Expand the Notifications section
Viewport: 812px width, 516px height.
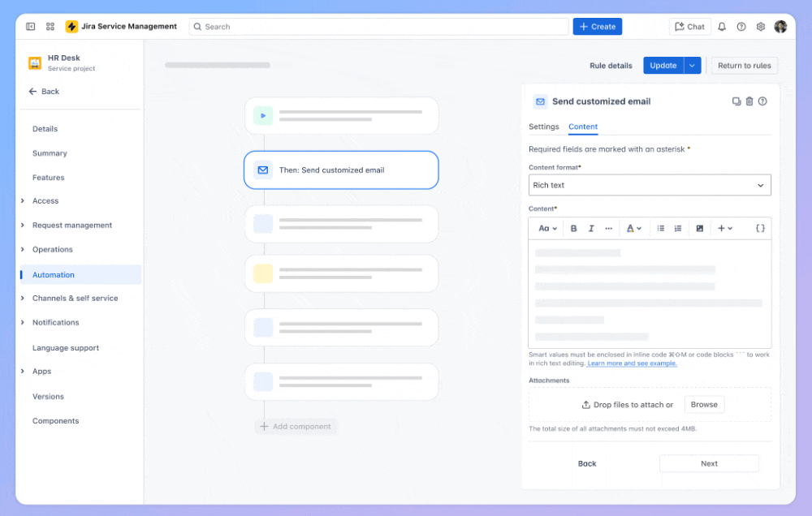pos(22,322)
